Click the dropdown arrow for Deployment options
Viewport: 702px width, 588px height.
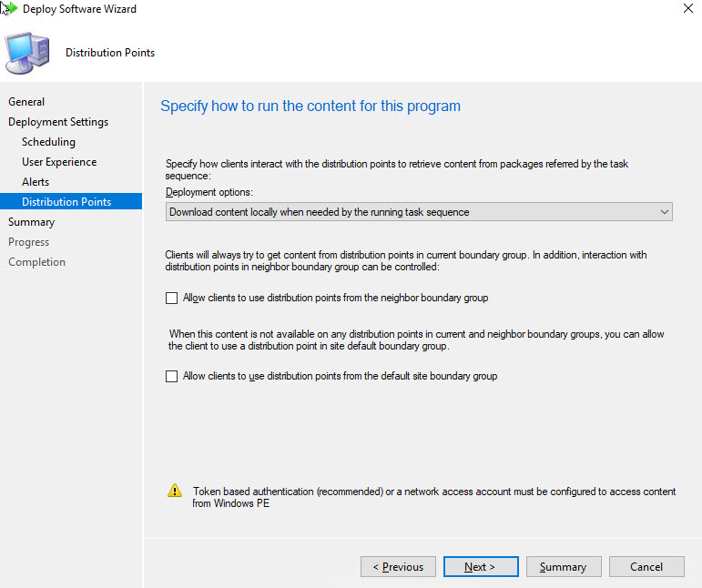coord(663,212)
